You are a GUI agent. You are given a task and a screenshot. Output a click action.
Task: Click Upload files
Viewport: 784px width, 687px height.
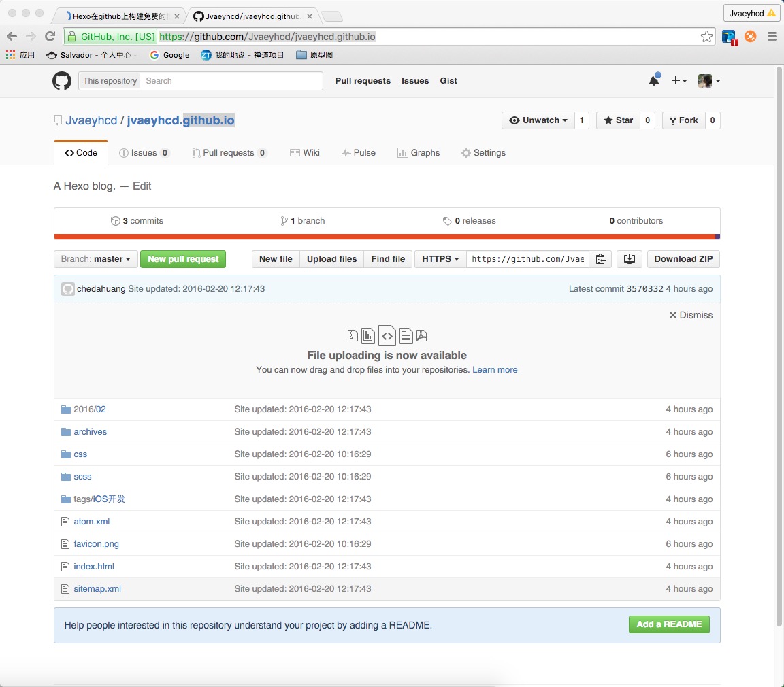click(331, 258)
